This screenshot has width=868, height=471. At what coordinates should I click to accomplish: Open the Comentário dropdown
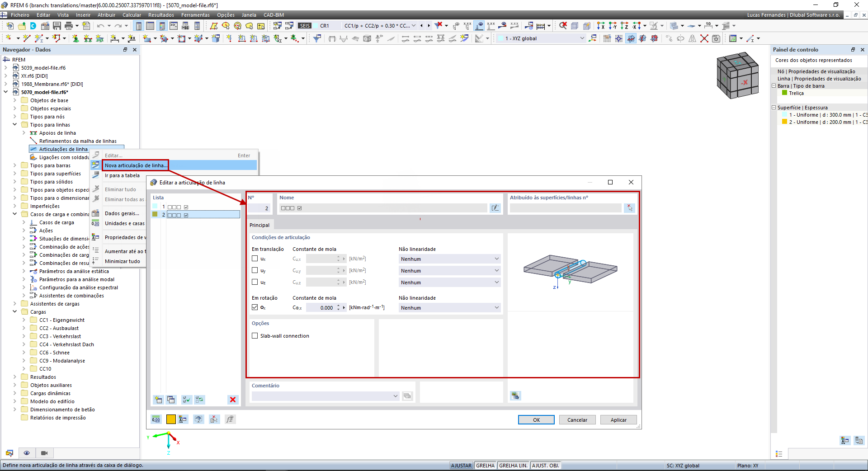pos(325,396)
